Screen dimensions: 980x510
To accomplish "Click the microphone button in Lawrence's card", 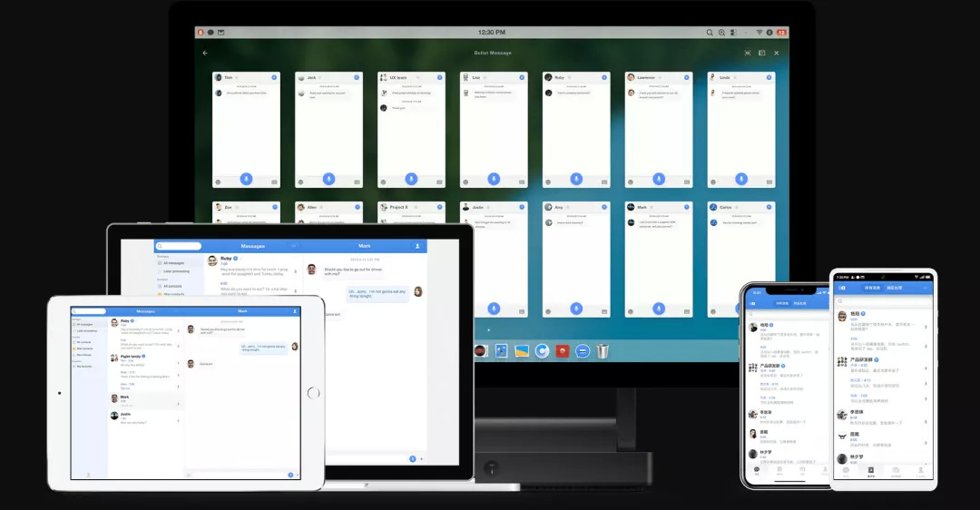I will [659, 179].
